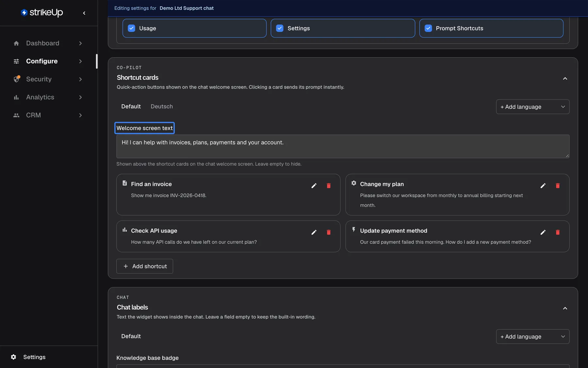Click the 'Show me invoice INV-2026-0418.' text
Viewport: 588px width, 368px height.
coord(169,196)
